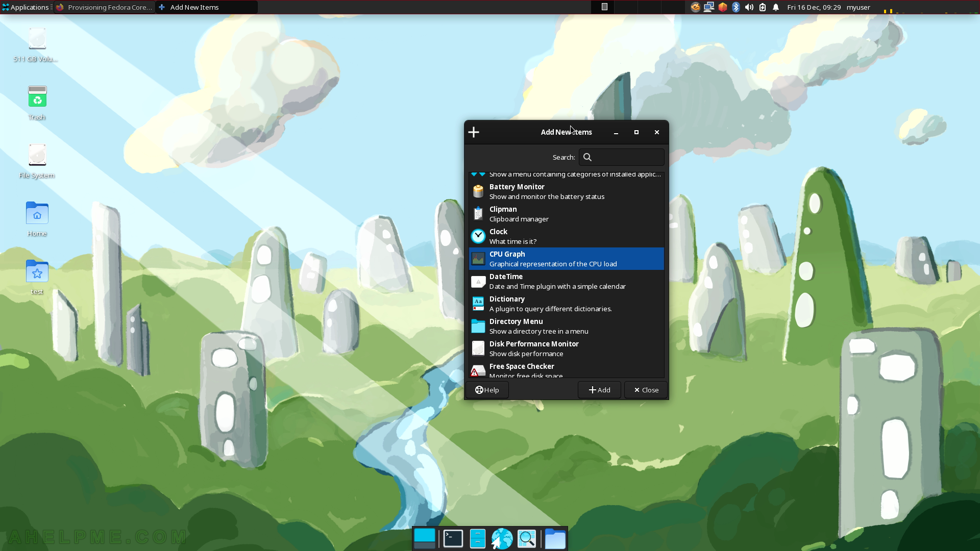Open the myuser session menu
Screen dimensions: 980x551
(x=859, y=7)
